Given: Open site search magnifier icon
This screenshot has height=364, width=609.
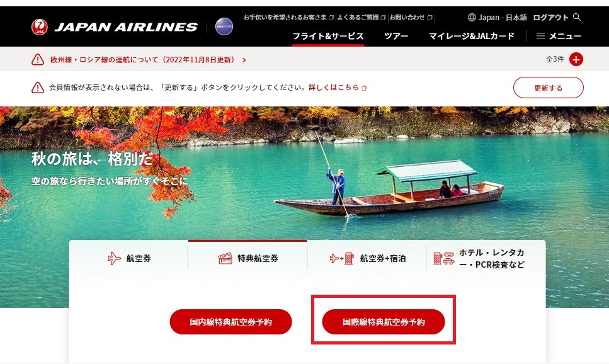Looking at the screenshot, I should [x=577, y=17].
